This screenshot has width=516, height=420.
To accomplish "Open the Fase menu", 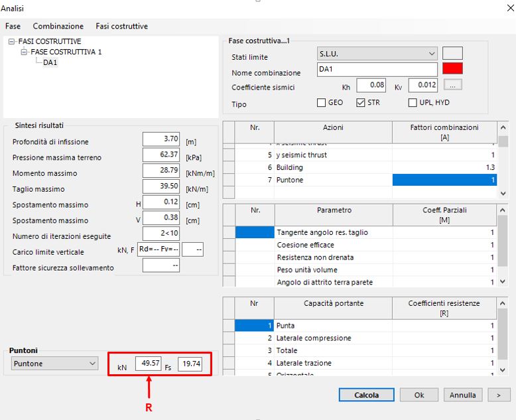I will pos(13,26).
